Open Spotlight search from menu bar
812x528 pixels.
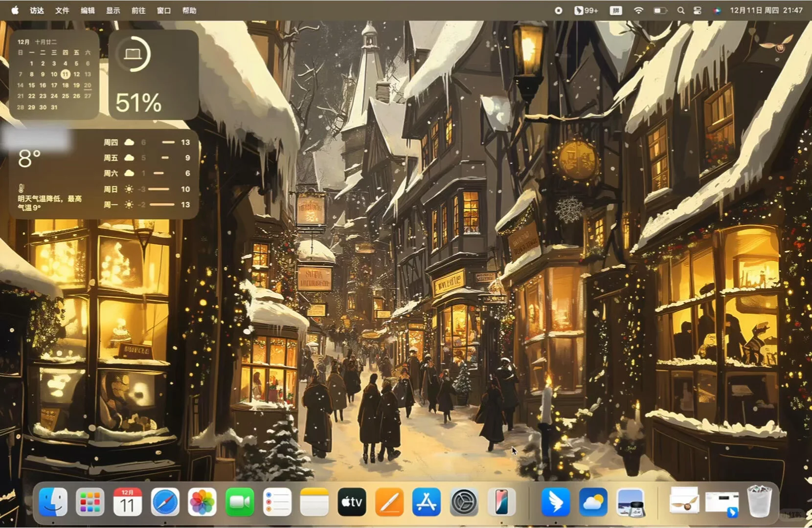[680, 10]
